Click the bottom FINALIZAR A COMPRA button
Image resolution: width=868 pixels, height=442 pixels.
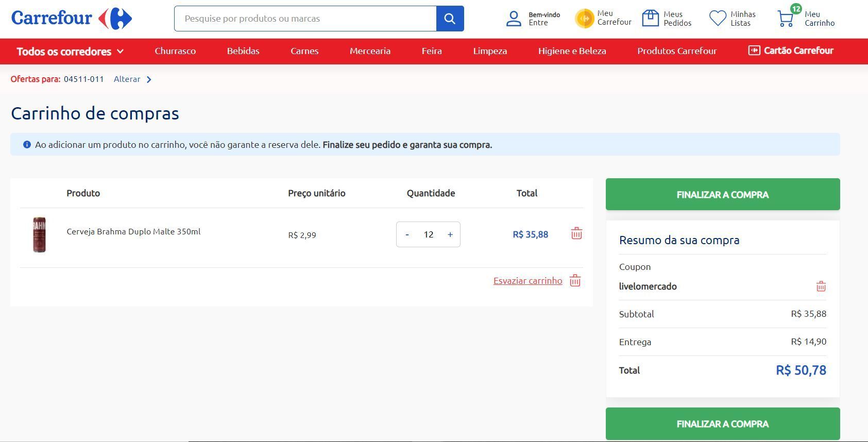[723, 423]
